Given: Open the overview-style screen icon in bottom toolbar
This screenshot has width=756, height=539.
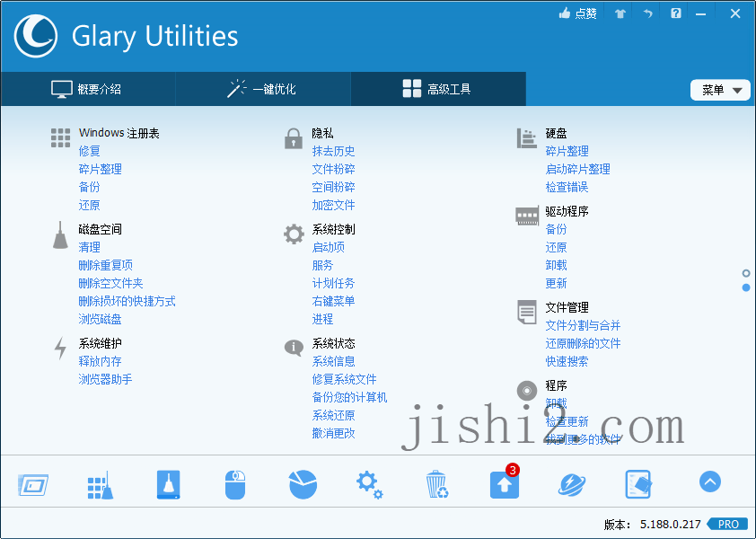Looking at the screenshot, I should 33,484.
